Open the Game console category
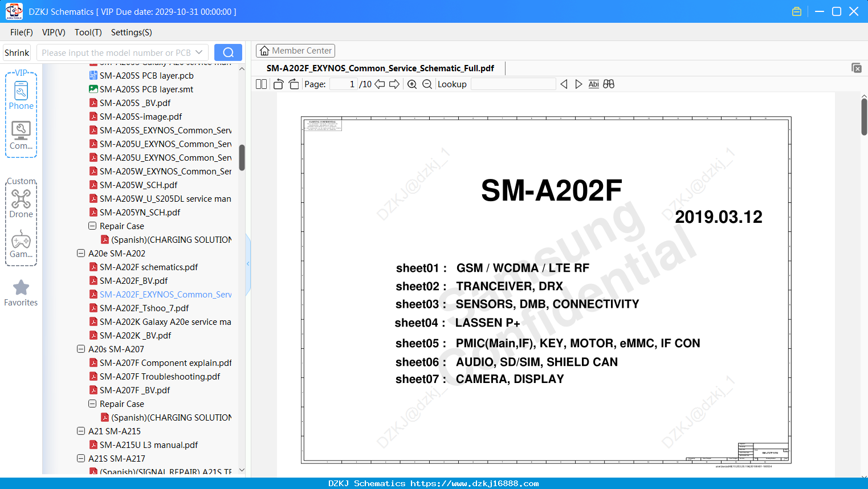Image resolution: width=868 pixels, height=489 pixels. [x=21, y=244]
